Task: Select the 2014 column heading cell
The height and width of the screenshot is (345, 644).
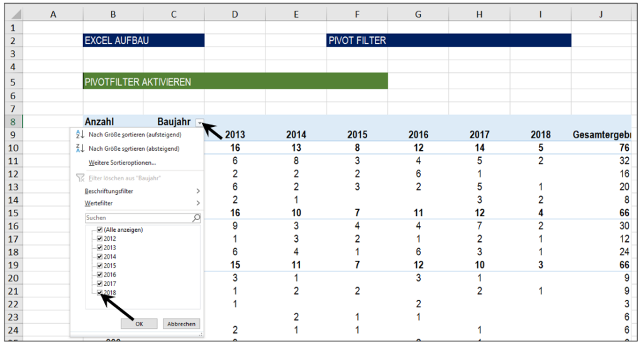Action: coord(296,134)
